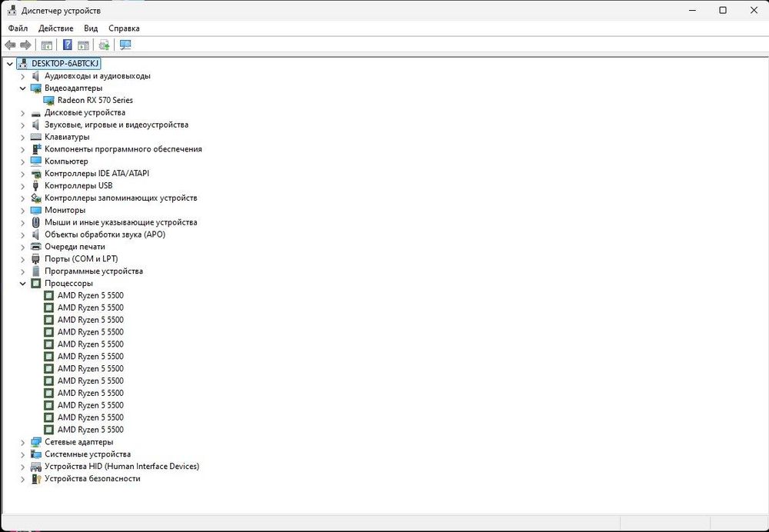Open the Файл menu
769x532 pixels.
click(x=18, y=28)
